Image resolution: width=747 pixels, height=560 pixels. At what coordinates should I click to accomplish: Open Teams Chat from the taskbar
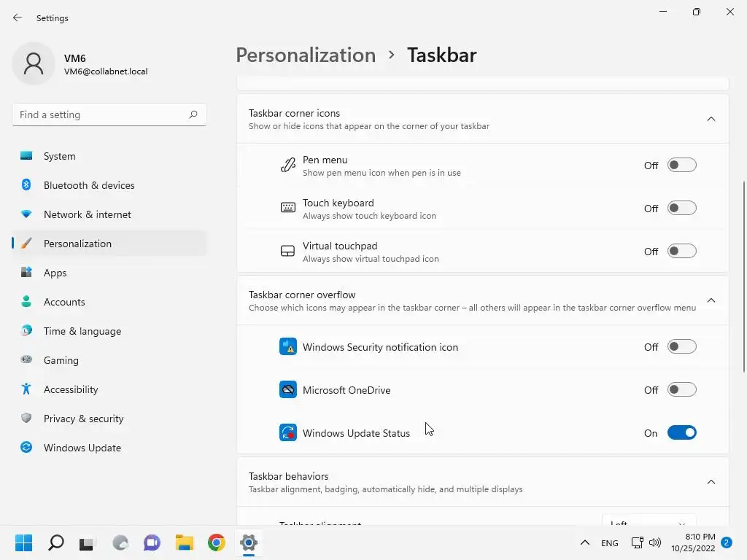pos(152,542)
